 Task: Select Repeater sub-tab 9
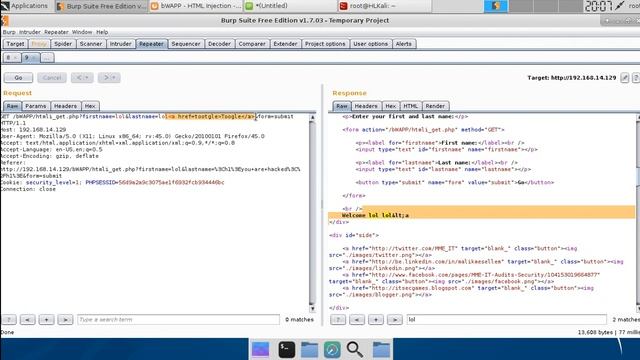click(30, 58)
